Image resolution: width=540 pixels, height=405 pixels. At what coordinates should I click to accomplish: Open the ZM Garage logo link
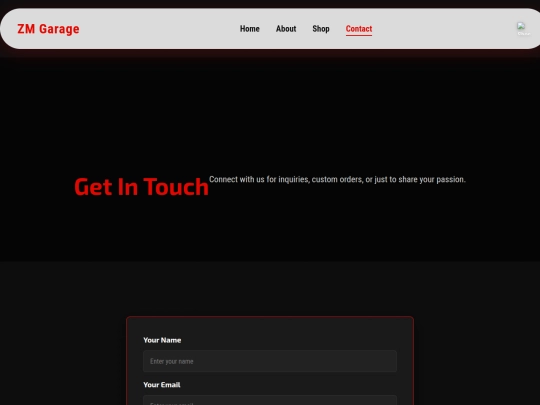tap(48, 29)
